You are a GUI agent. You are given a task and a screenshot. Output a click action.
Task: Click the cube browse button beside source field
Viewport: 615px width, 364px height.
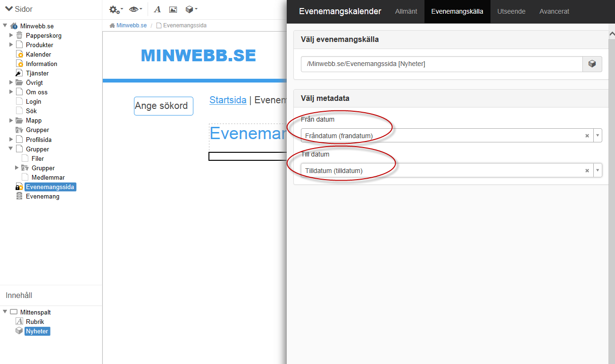(592, 64)
